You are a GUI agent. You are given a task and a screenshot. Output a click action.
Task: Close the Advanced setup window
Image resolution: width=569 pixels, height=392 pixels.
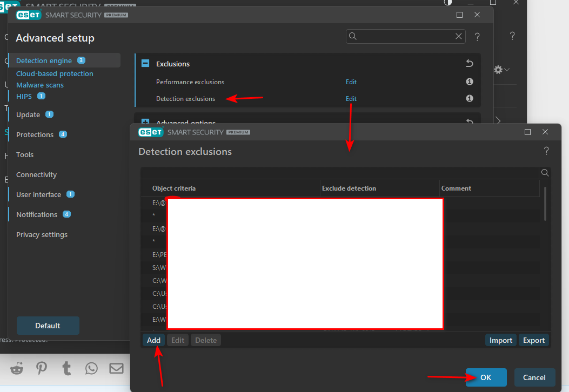click(x=477, y=15)
